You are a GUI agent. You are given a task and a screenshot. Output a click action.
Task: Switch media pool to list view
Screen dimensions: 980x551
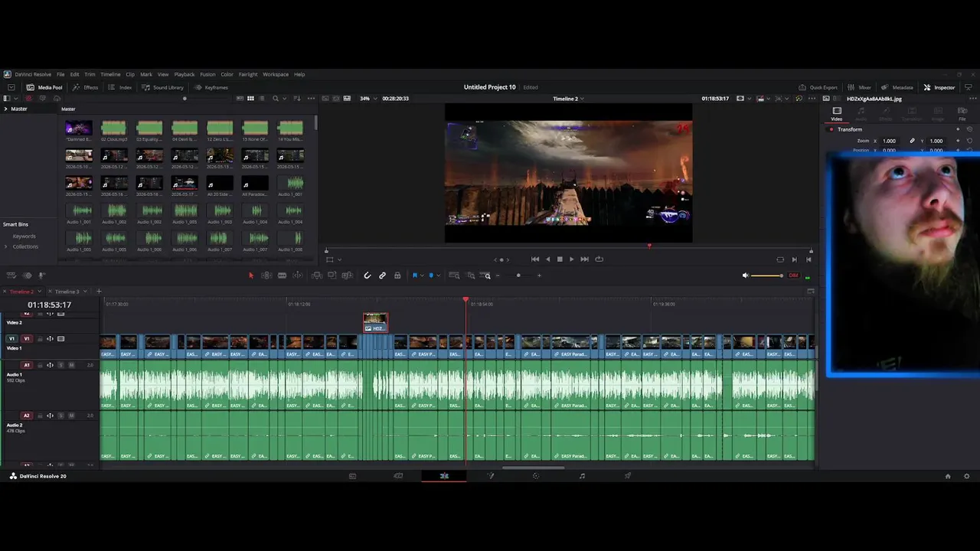pos(262,99)
